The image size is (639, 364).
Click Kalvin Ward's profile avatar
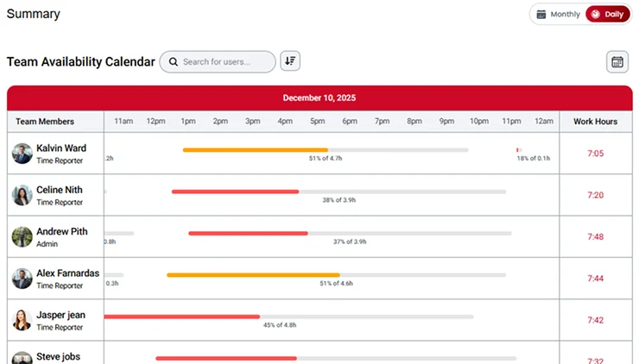pyautogui.click(x=22, y=154)
